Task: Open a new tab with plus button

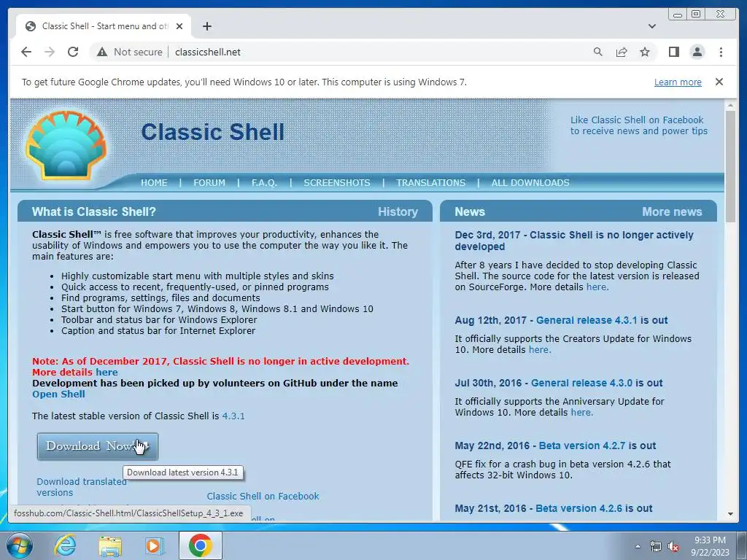Action: coord(206,26)
